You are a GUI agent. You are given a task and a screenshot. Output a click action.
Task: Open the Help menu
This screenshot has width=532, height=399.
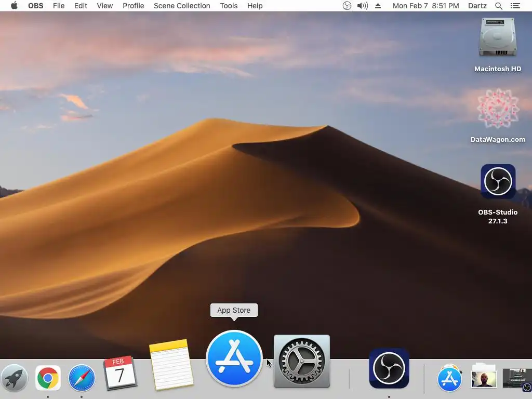click(255, 6)
